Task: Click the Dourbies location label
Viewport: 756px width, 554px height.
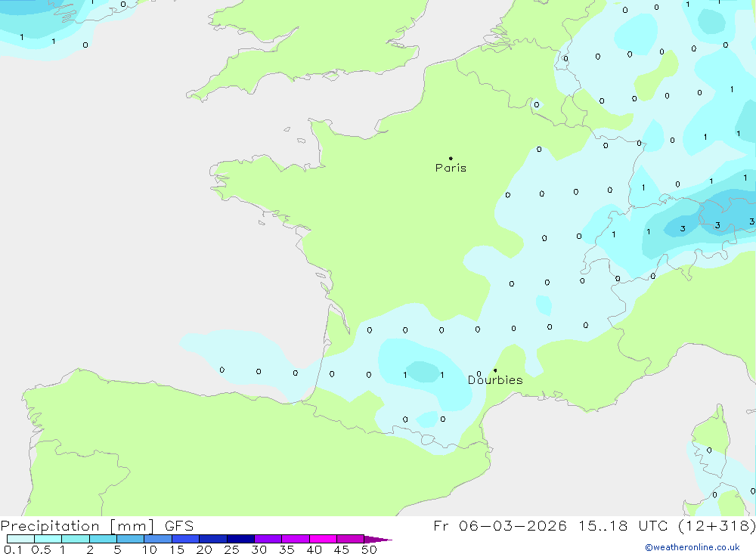Action: coord(495,380)
